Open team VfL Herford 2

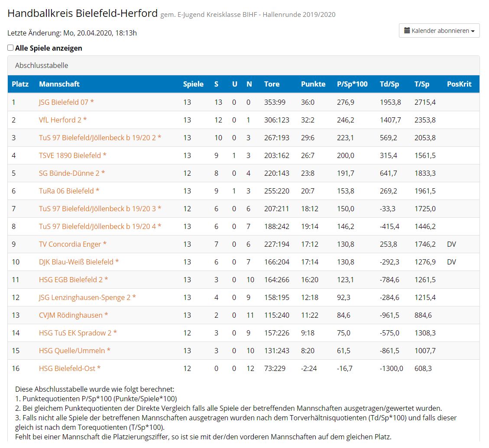tap(63, 120)
